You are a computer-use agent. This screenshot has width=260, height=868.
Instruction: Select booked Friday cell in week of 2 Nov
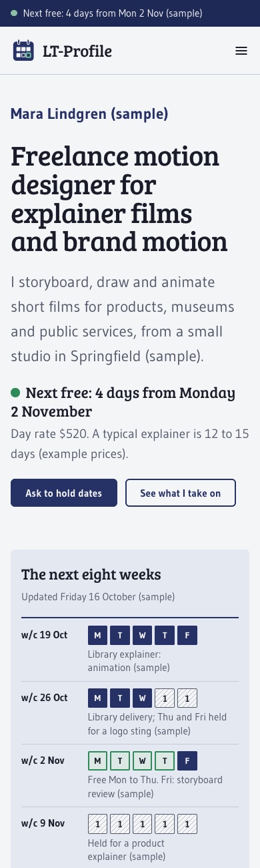[188, 761]
